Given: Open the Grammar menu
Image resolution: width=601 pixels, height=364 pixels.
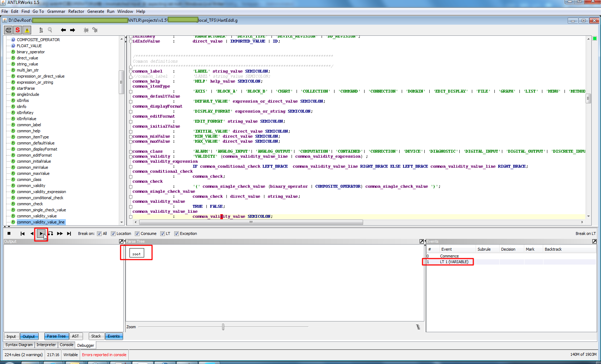Looking at the screenshot, I should coord(56,11).
